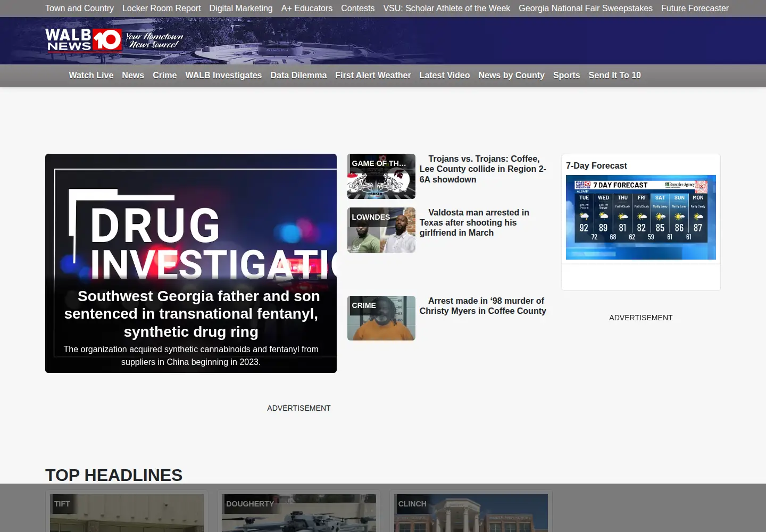The image size is (766, 532).
Task: Open VSU: Scholar Athlete of the Week
Action: point(447,9)
